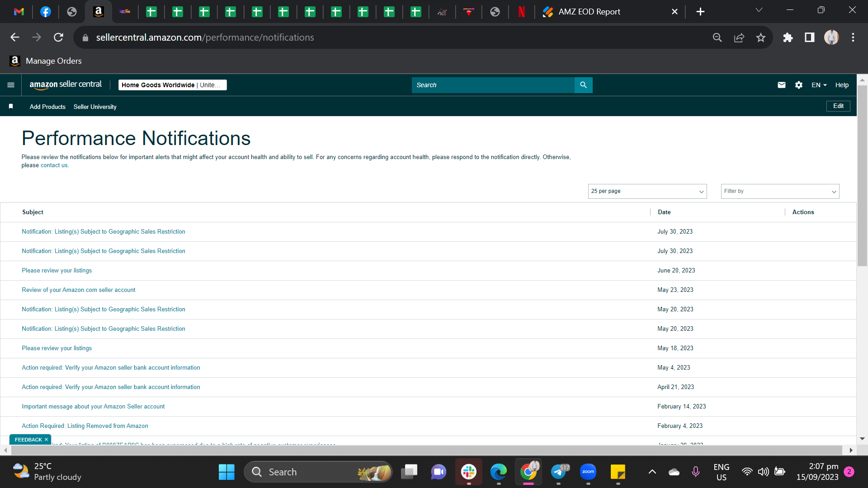Open the Chrome extensions puzzle icon

point(788,38)
